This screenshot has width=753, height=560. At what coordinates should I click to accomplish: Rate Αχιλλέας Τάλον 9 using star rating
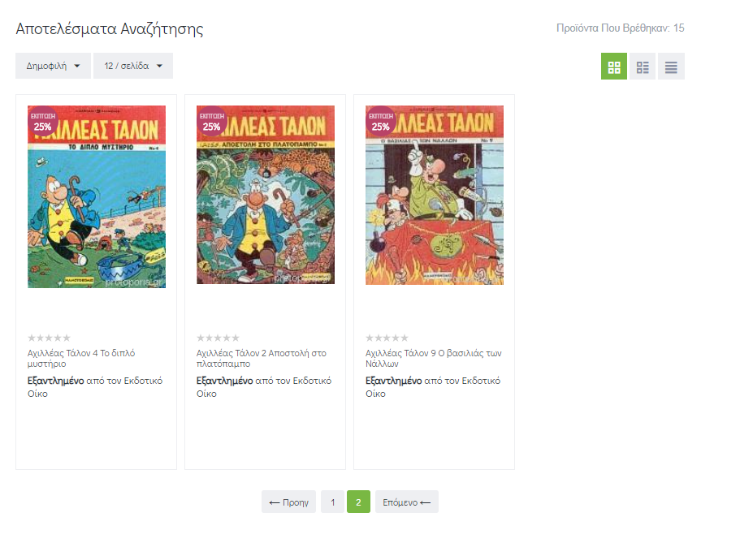[x=387, y=338]
